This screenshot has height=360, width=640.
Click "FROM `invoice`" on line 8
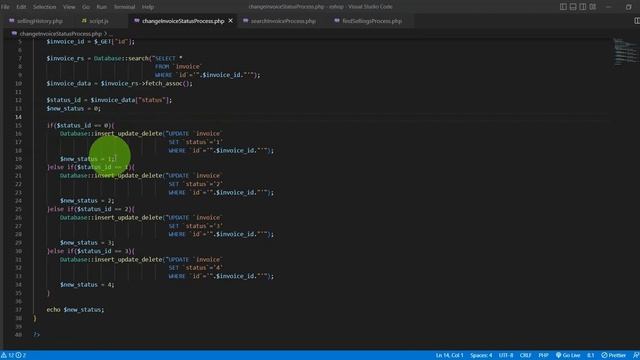tap(178, 67)
